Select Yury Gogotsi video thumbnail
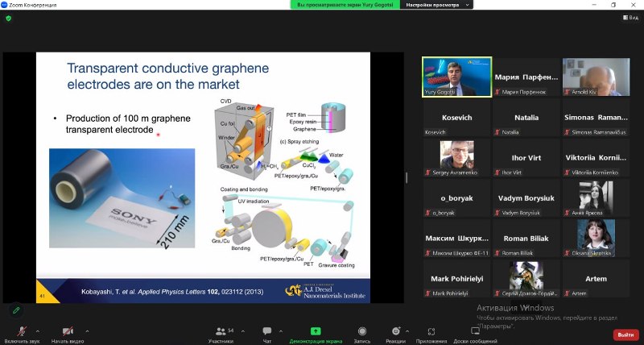 click(x=456, y=77)
